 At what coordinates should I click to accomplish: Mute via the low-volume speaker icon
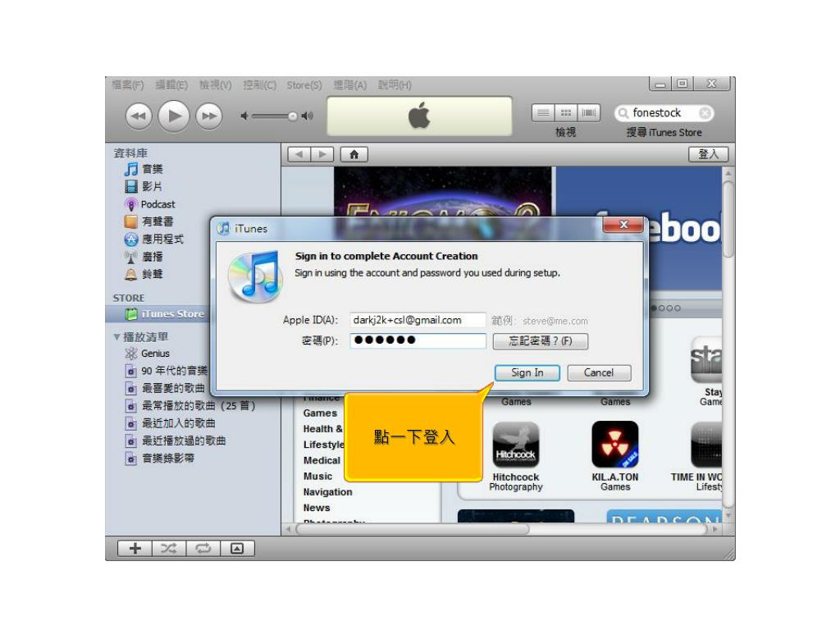(x=244, y=116)
